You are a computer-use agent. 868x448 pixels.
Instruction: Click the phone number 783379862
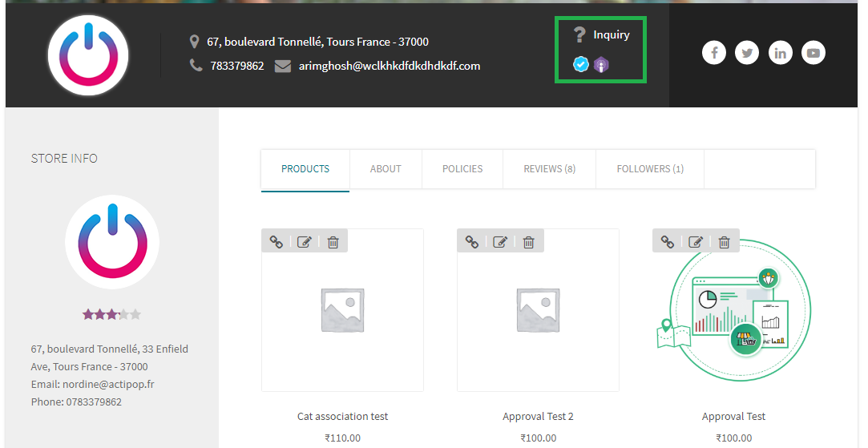[237, 66]
